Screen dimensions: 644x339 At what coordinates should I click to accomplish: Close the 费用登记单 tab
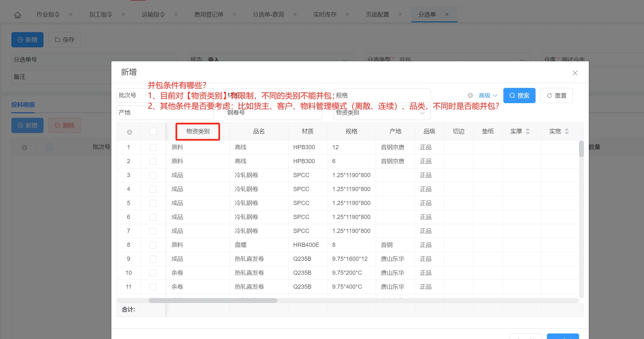(x=234, y=14)
